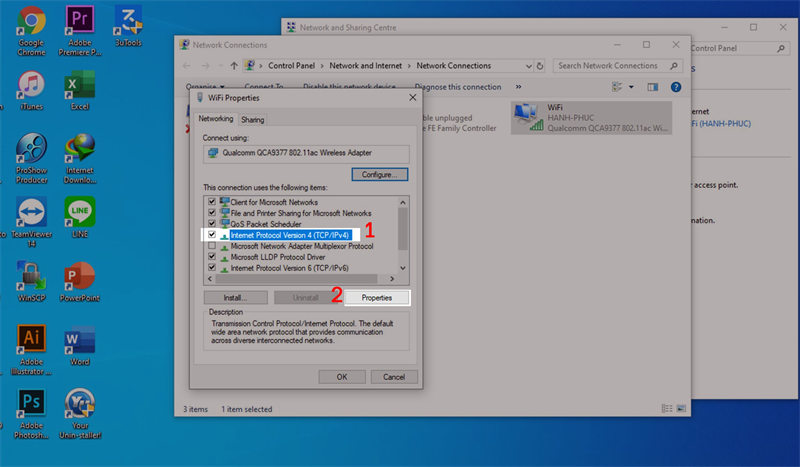Cancel the WiFi Properties dialog
This screenshot has height=467, width=800.
pos(394,377)
